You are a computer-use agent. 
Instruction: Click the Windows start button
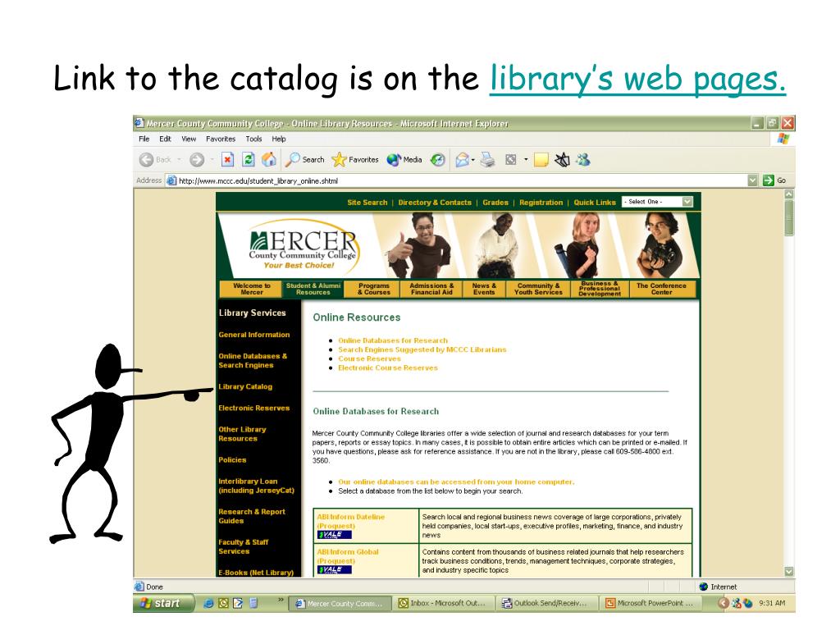pyautogui.click(x=163, y=603)
